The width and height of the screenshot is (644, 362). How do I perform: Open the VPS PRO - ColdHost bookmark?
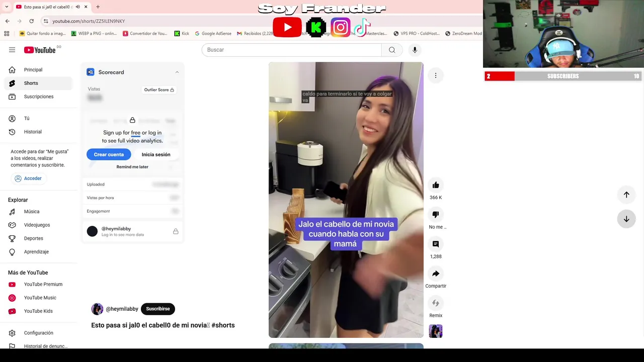click(x=417, y=34)
